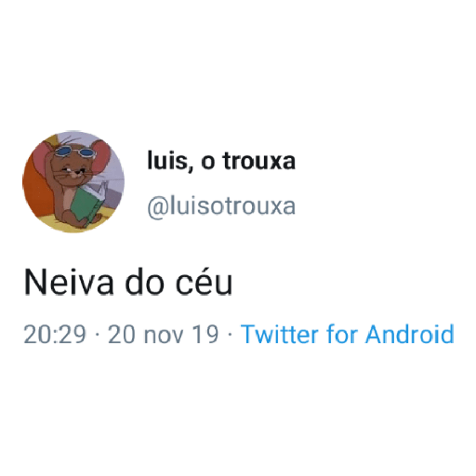
Task: Open profile via "luis, o trouxa" name
Action: click(221, 161)
